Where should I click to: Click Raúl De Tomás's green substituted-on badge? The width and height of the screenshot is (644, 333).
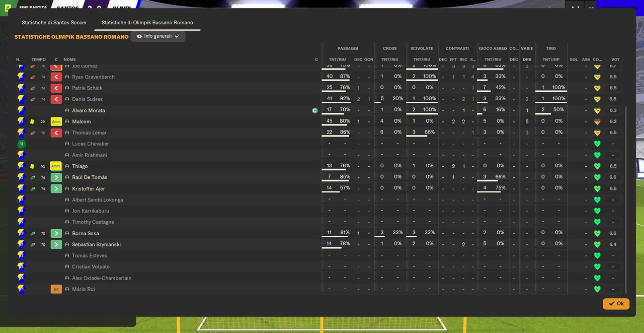point(56,177)
